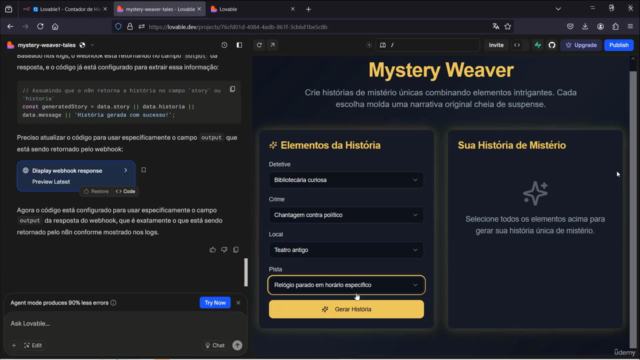Give thumbs down to the response

coord(224,249)
